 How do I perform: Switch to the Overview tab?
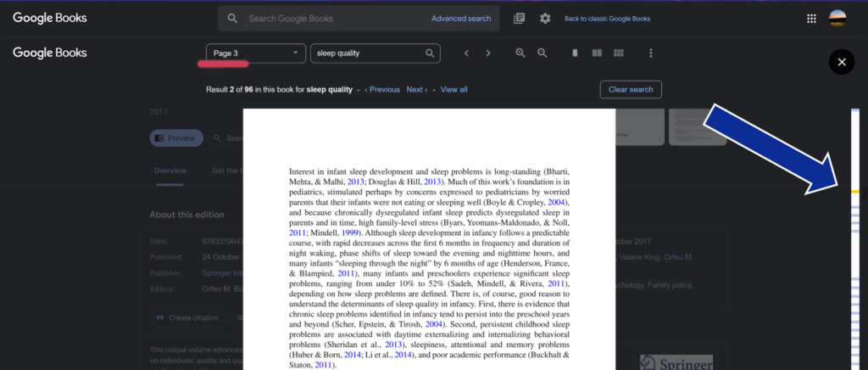click(170, 171)
